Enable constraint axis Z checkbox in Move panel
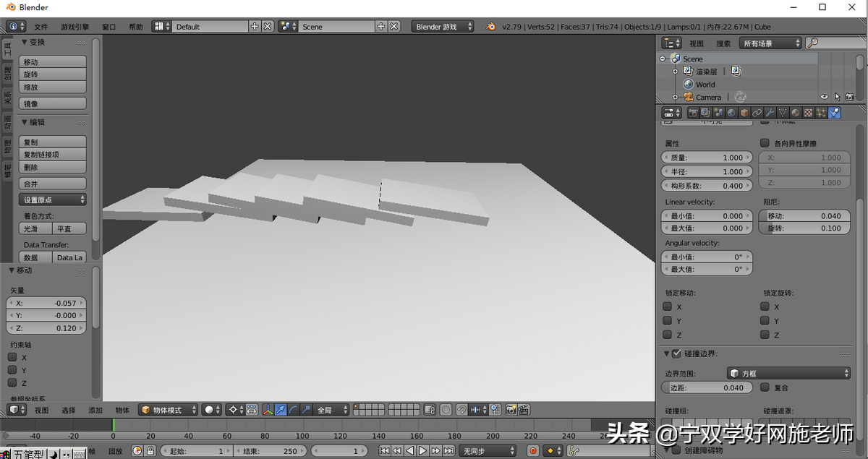The image size is (868, 459). click(x=12, y=383)
